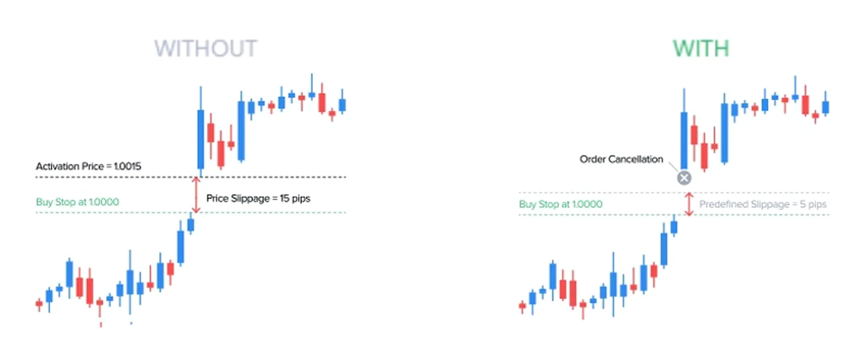Screen dimensions: 868x352
Task: Select the tall blue candle beside the cancellation icon
Action: (x=684, y=140)
